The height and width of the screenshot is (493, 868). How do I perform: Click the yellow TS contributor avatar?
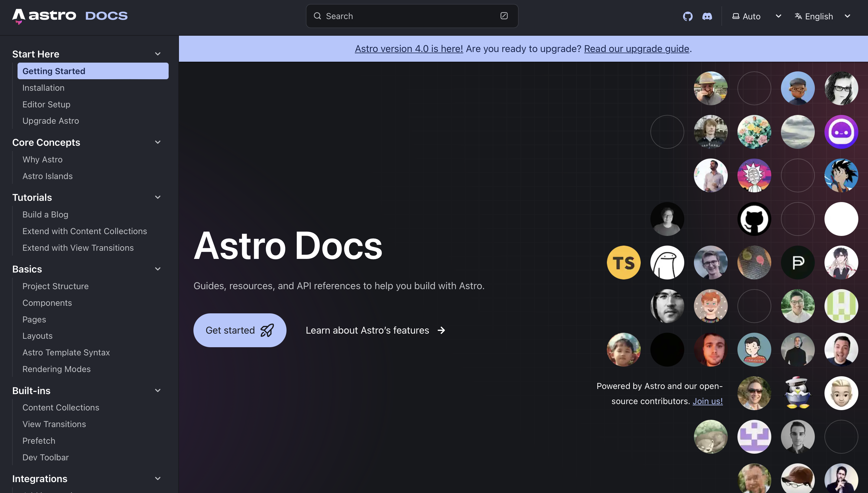[623, 263]
